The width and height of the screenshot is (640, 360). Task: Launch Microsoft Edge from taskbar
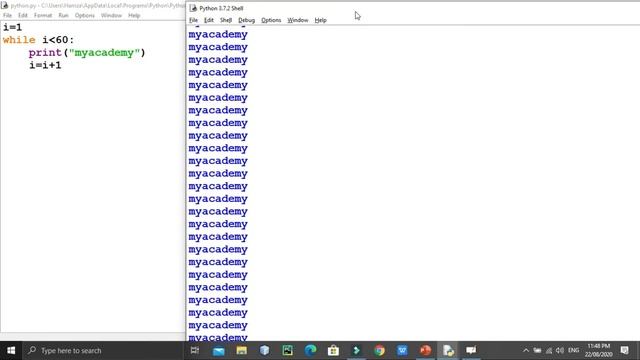(310, 350)
